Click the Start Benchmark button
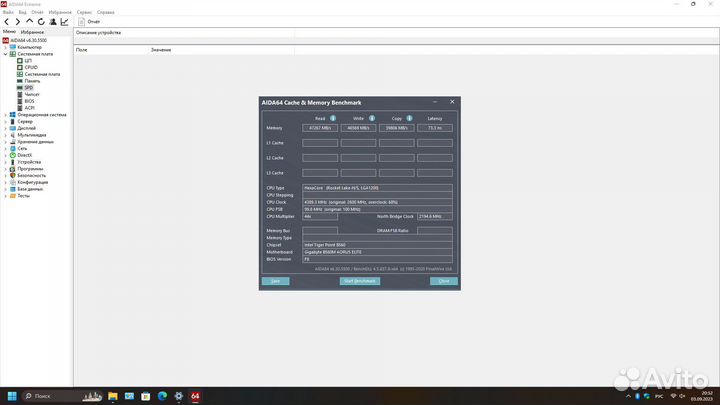The width and height of the screenshot is (720, 405). tap(360, 281)
